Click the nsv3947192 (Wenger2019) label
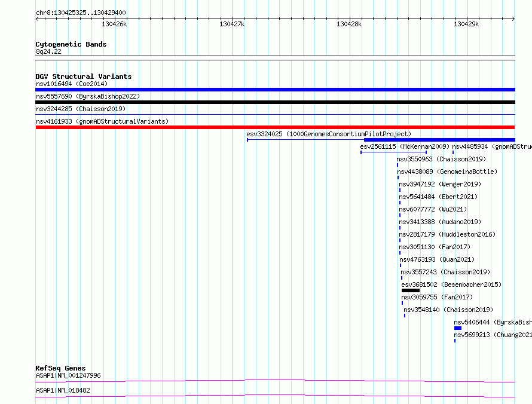Viewport: 532px width, 404px height. click(440, 184)
